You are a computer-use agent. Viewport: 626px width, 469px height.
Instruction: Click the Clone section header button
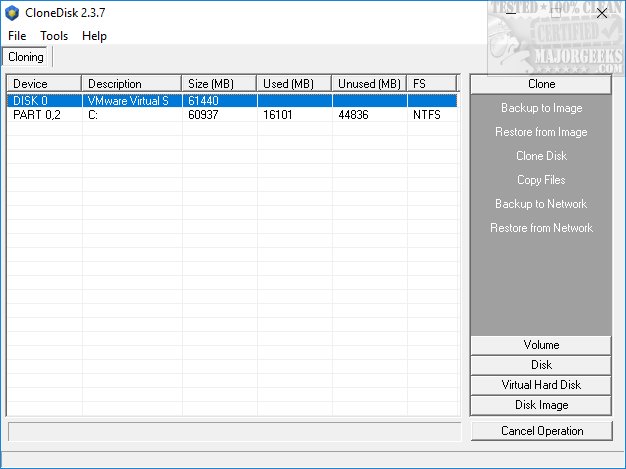point(541,84)
